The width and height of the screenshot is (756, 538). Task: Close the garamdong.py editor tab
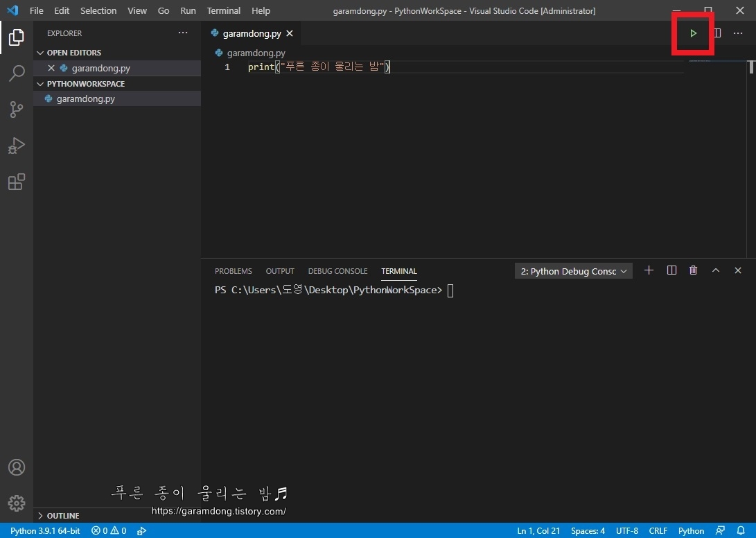coord(289,33)
